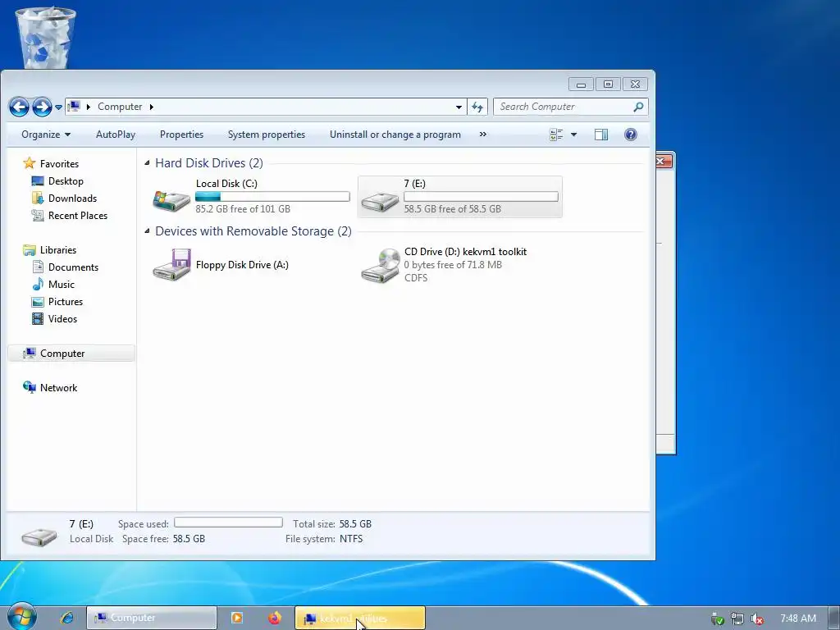This screenshot has width=840, height=630.
Task: Click the 7 (E:) capacity bar
Action: 481,197
